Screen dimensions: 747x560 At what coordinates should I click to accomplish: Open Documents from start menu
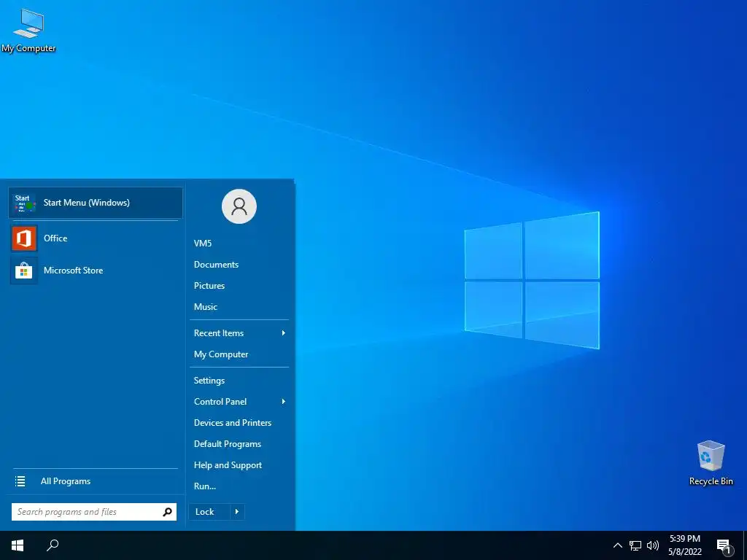coord(216,265)
